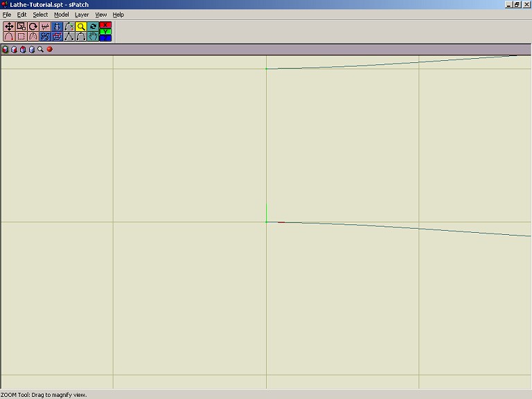Click the view-bar magnifier icon

[x=41, y=50]
